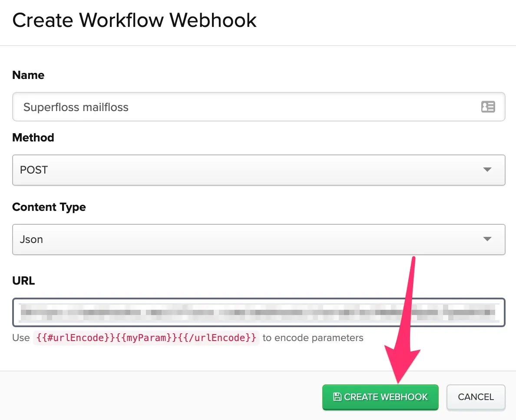Click the contact card icon in Name field
The image size is (516, 420).
coord(488,107)
